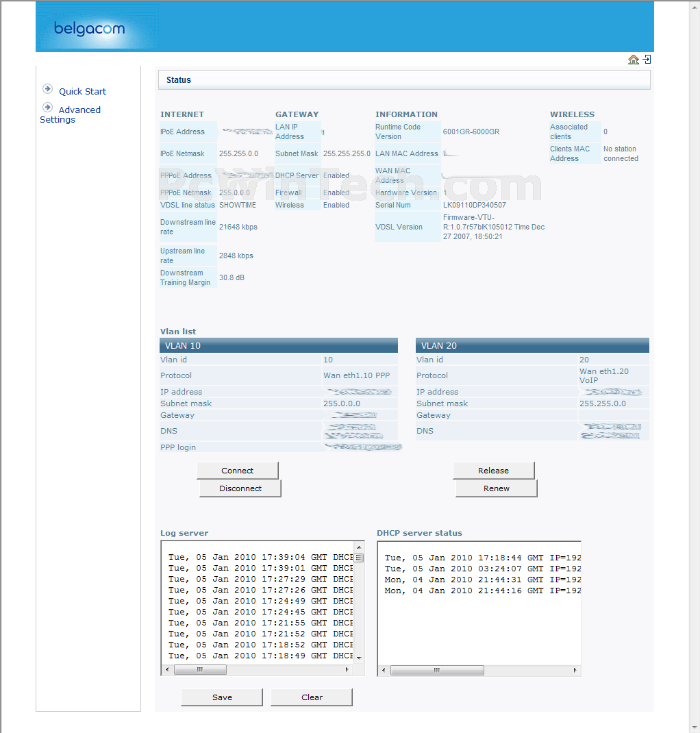Image resolution: width=700 pixels, height=733 pixels.
Task: Click the VLAN 10 subnet mask 255.0.0.0
Action: [342, 403]
